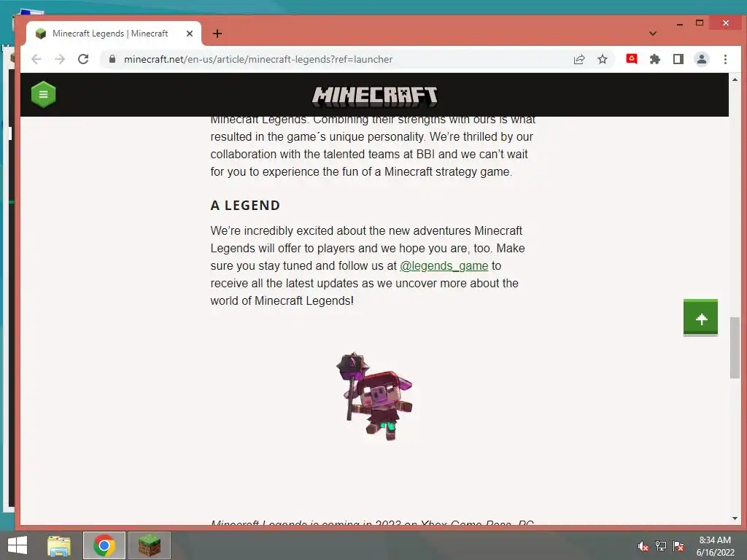The width and height of the screenshot is (747, 560).
Task: Click the green back-to-top arrow button
Action: coord(700,318)
